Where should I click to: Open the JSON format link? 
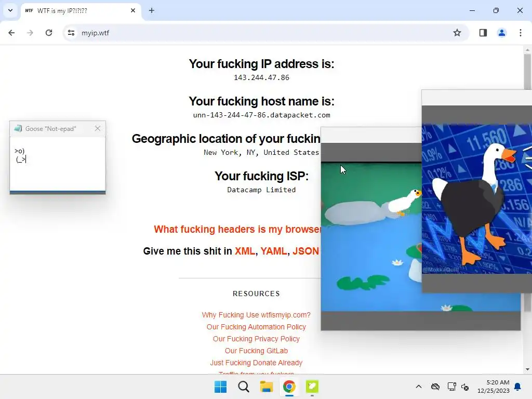305,251
